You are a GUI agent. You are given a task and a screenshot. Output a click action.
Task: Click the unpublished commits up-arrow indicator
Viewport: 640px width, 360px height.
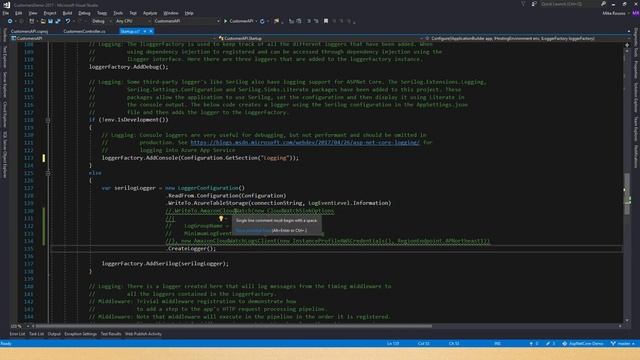533,344
